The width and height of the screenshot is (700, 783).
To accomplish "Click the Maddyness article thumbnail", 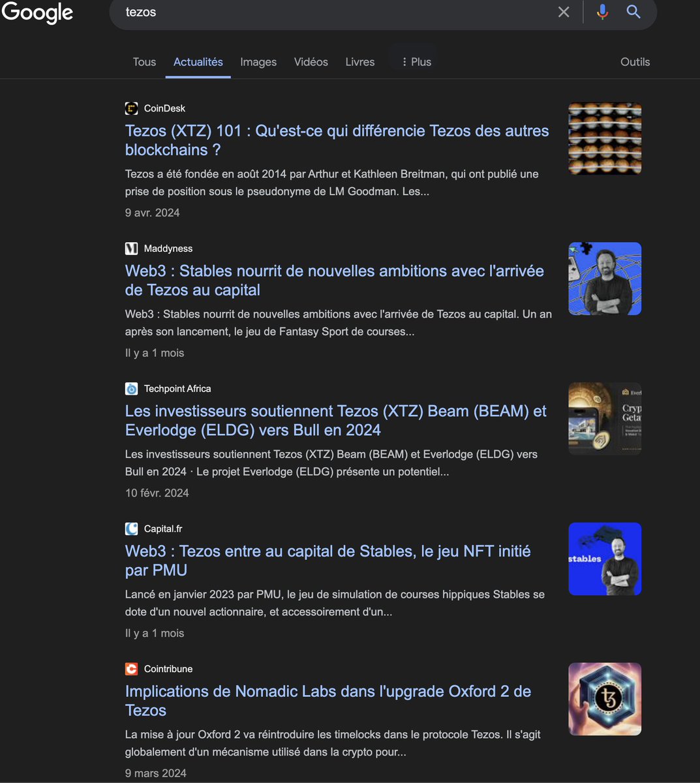I will (x=605, y=279).
